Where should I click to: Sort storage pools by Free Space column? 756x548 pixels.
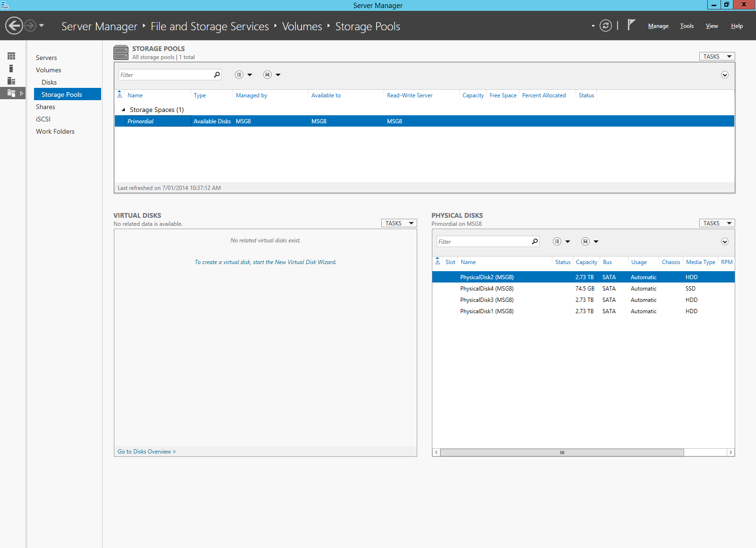point(503,95)
